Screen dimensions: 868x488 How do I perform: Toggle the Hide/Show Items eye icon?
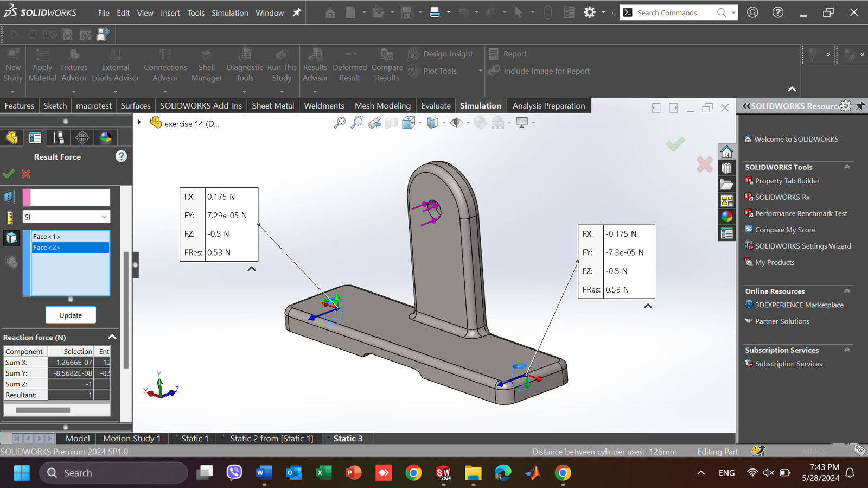click(456, 123)
